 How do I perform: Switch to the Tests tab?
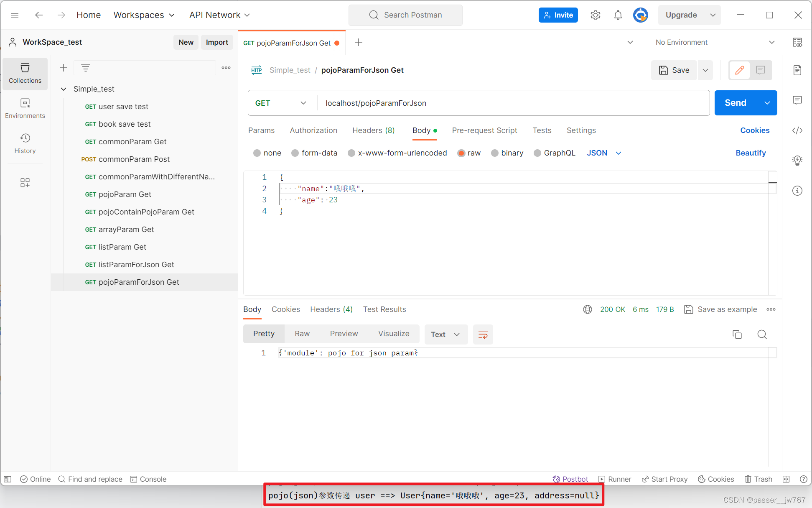pos(542,130)
